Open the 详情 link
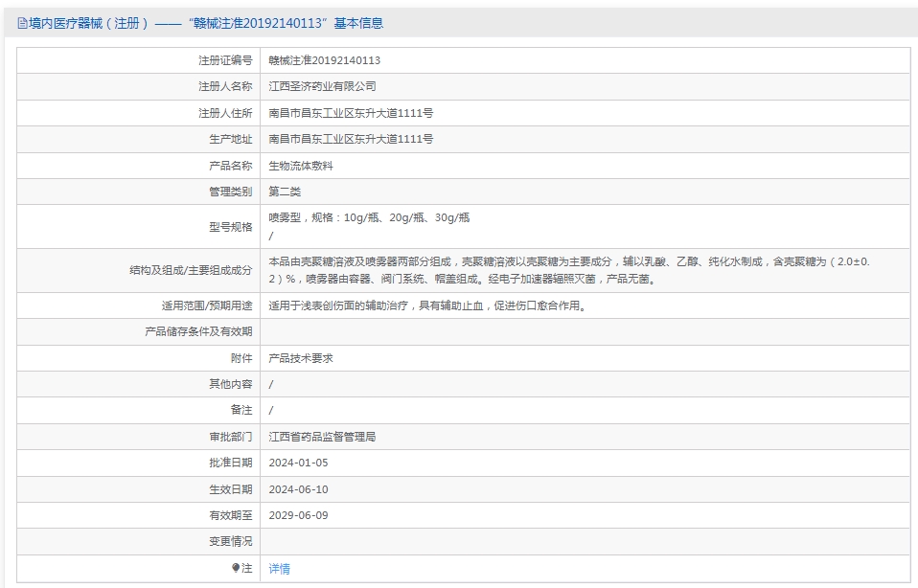The image size is (918, 588). pos(279,569)
